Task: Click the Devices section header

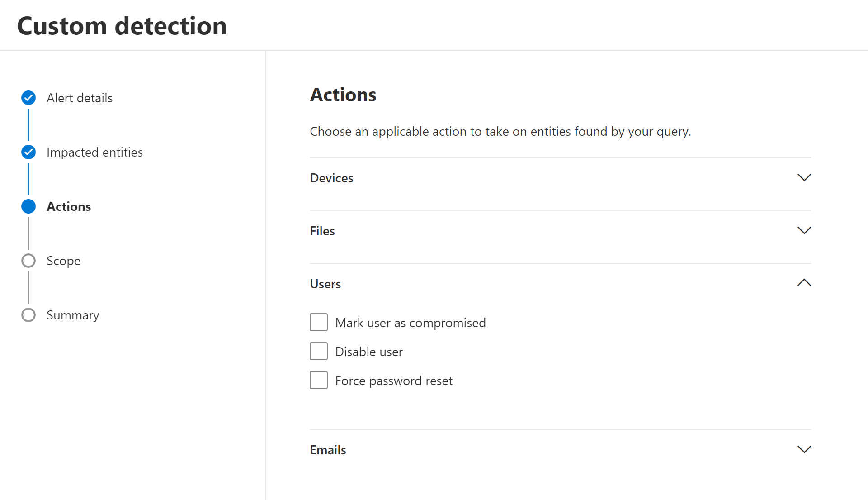Action: (x=332, y=178)
